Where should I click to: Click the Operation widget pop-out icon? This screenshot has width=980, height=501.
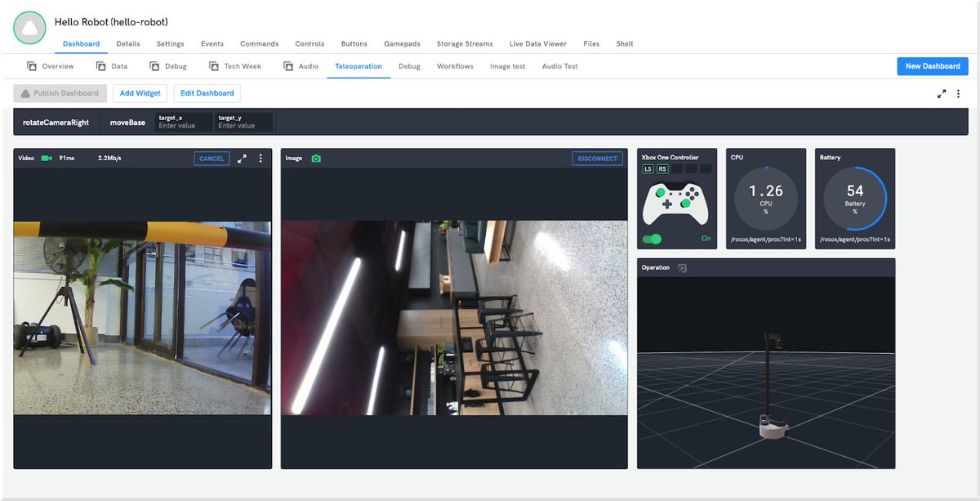coord(682,267)
